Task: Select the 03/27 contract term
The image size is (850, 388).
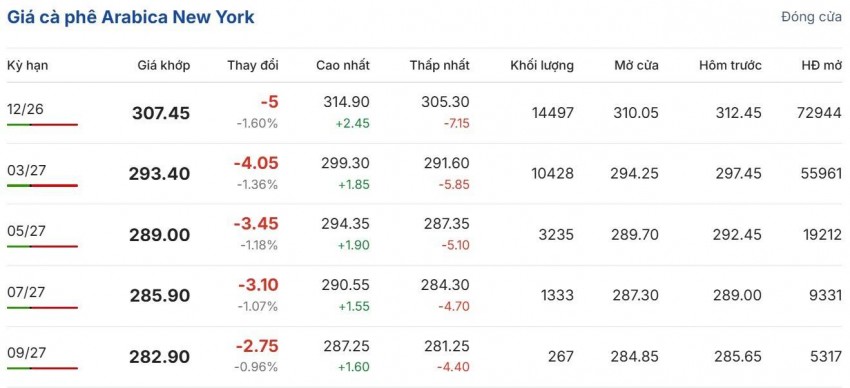Action: [x=27, y=170]
